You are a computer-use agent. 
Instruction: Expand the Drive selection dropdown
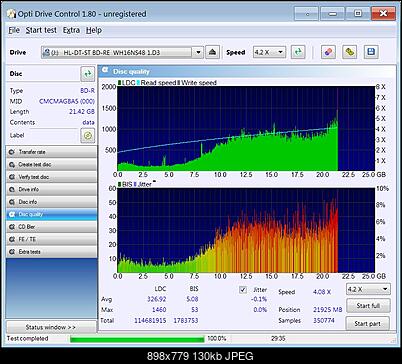point(198,52)
